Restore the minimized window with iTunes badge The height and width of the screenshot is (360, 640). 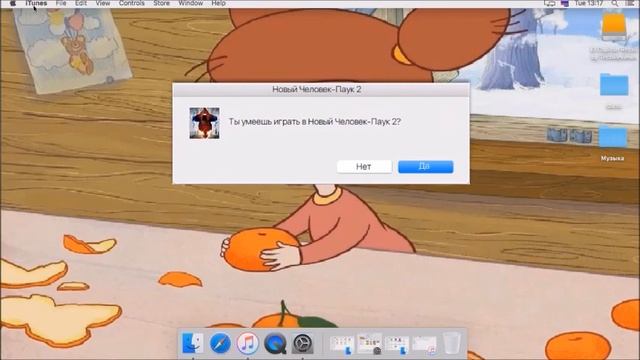point(424,344)
